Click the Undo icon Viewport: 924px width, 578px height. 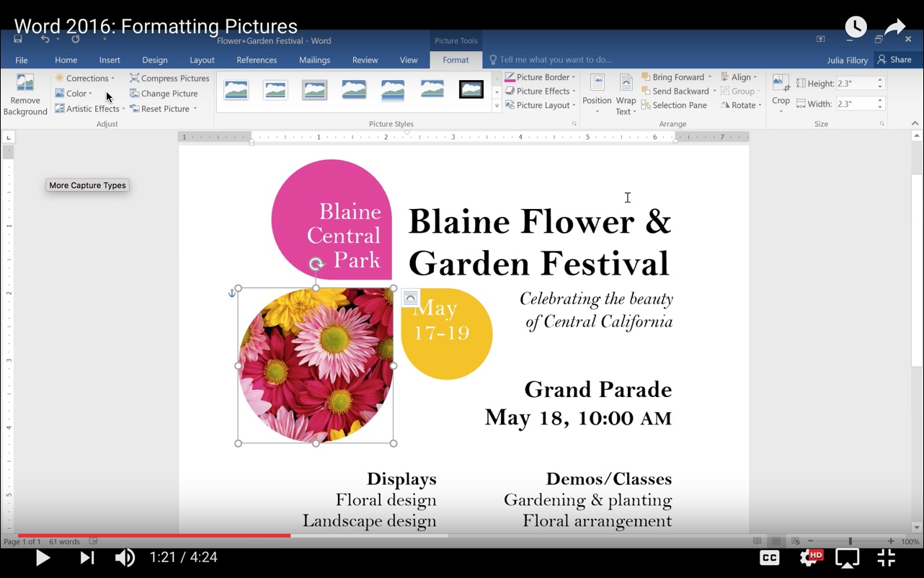tap(45, 39)
